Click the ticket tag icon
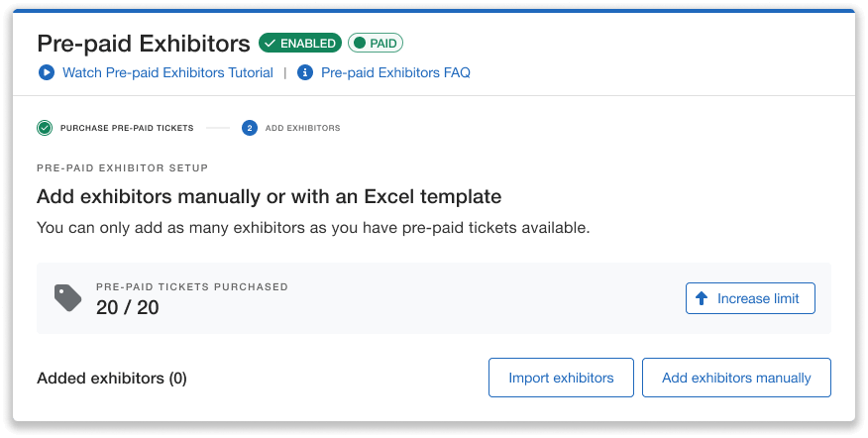Viewport: 868px width, 438px height. pos(67,298)
